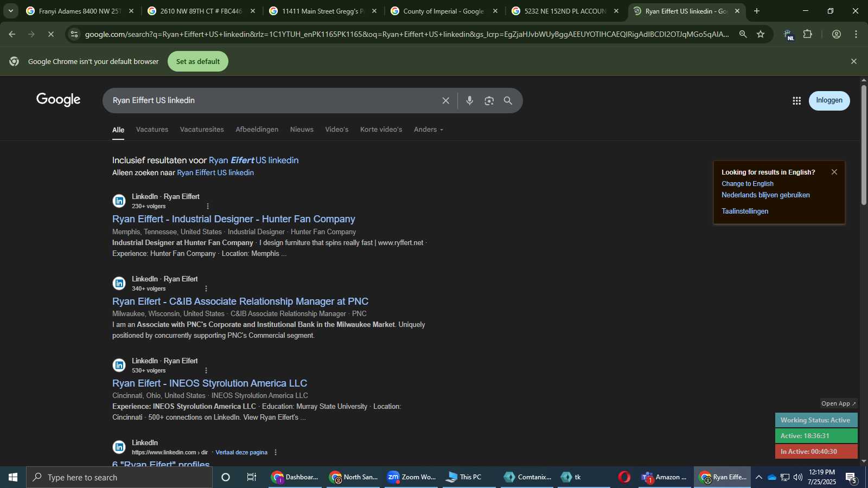Switch to Nieuws tab
The height and width of the screenshot is (488, 868).
pos(302,130)
